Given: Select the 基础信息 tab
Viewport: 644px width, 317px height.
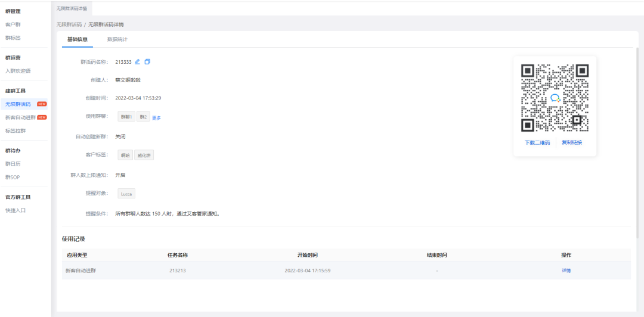Looking at the screenshot, I should coord(77,39).
